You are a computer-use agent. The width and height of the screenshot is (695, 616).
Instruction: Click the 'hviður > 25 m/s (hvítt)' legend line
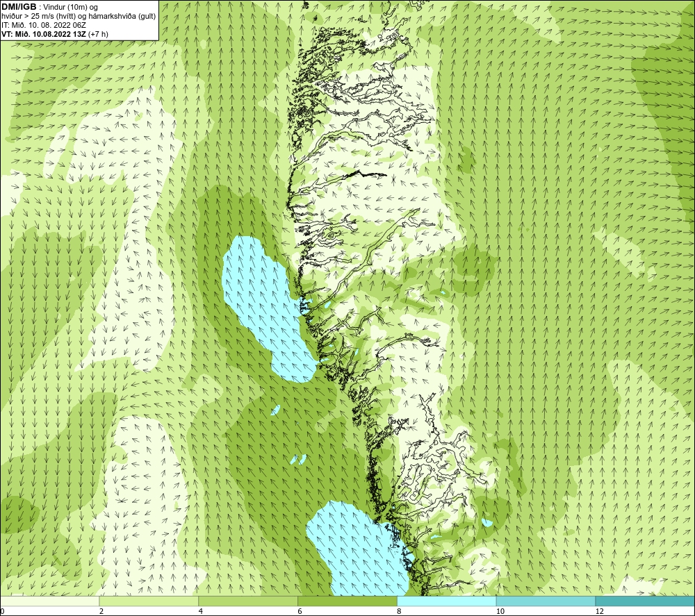coord(79,17)
